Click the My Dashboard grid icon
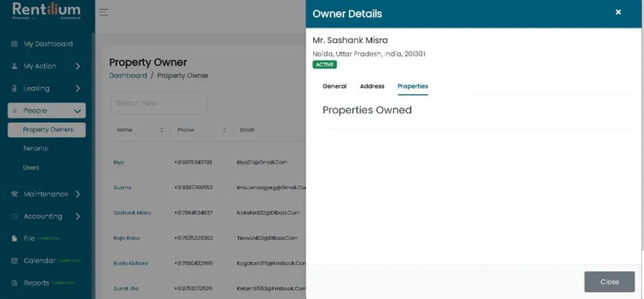Image resolution: width=644 pixels, height=299 pixels. click(14, 44)
